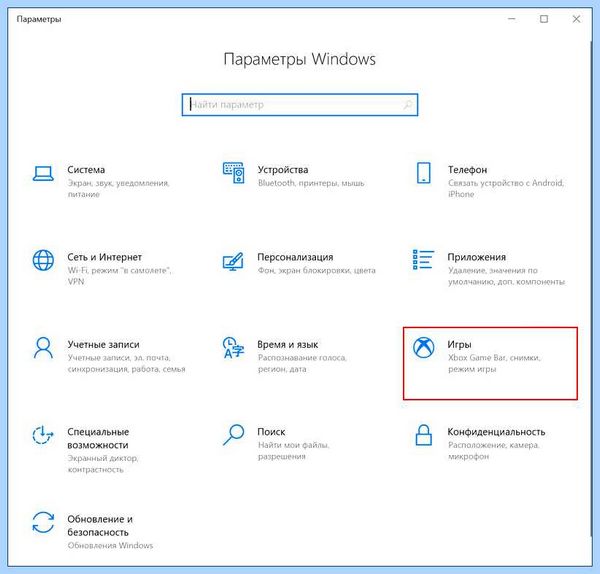This screenshot has height=574, width=600.
Task: Click the 'Bluetooth, принтеры, мышь' description
Action: 311,183
